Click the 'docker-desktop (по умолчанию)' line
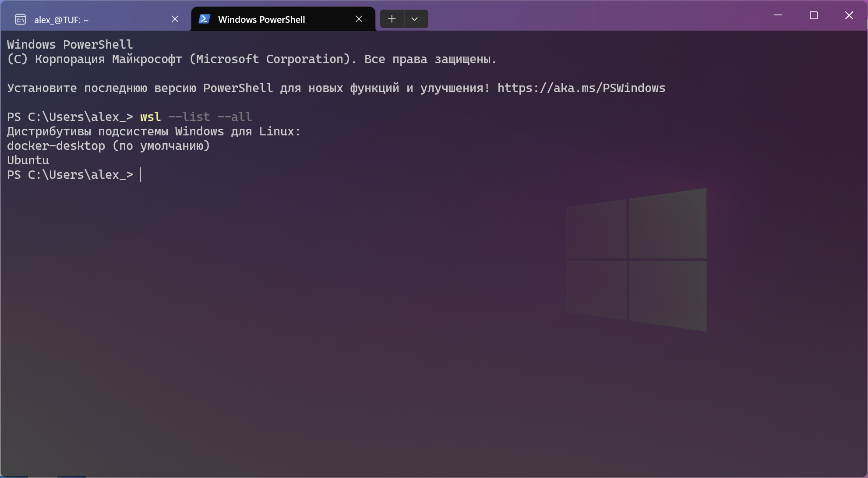 pos(109,146)
